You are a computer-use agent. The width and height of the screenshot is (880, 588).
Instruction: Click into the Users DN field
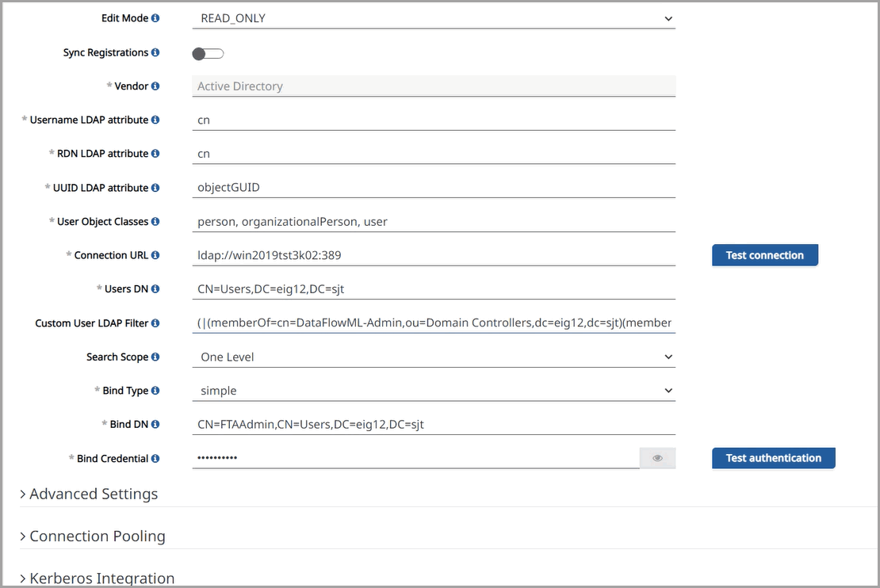(x=433, y=289)
